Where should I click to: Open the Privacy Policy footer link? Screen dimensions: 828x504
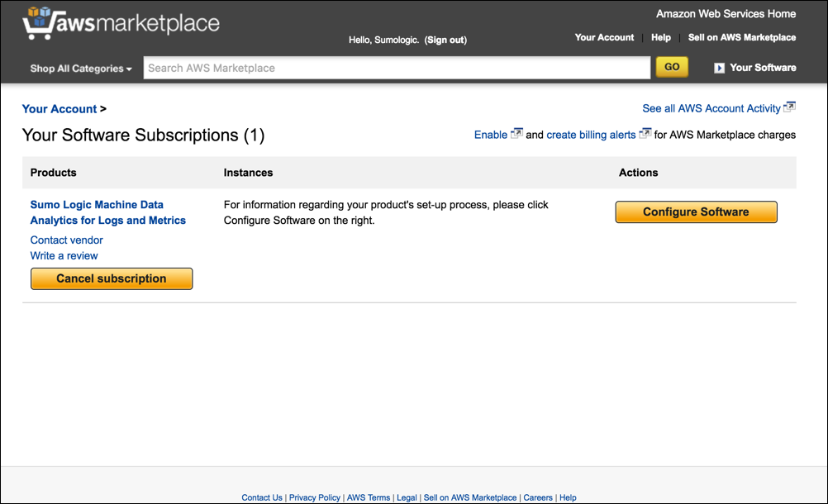tap(314, 497)
